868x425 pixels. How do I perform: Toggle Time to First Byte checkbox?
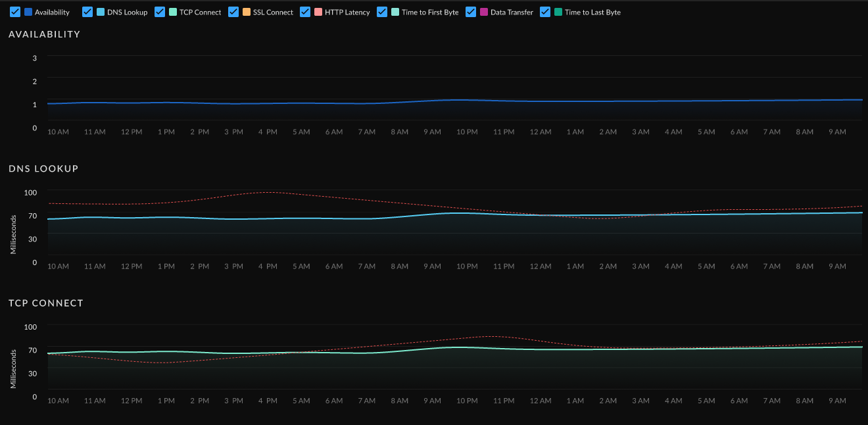point(382,12)
